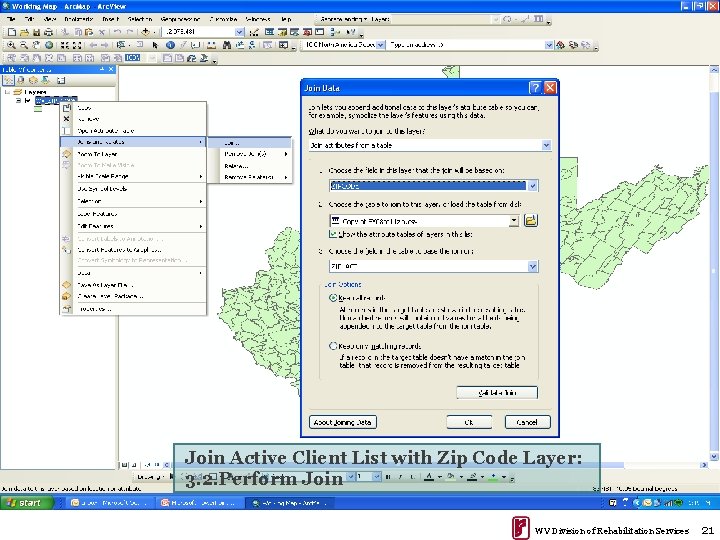Collapse the Layers tree node
Viewport: 720px width, 540px height.
[7, 92]
